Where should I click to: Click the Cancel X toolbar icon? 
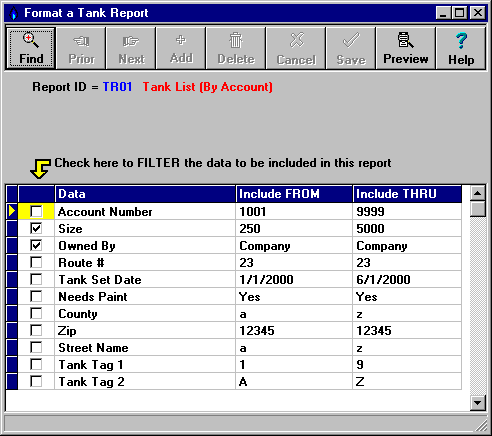pyautogui.click(x=296, y=48)
